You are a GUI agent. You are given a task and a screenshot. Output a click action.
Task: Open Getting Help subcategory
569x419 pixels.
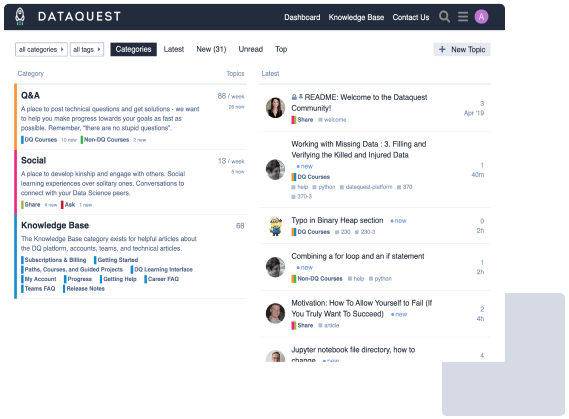(x=118, y=279)
